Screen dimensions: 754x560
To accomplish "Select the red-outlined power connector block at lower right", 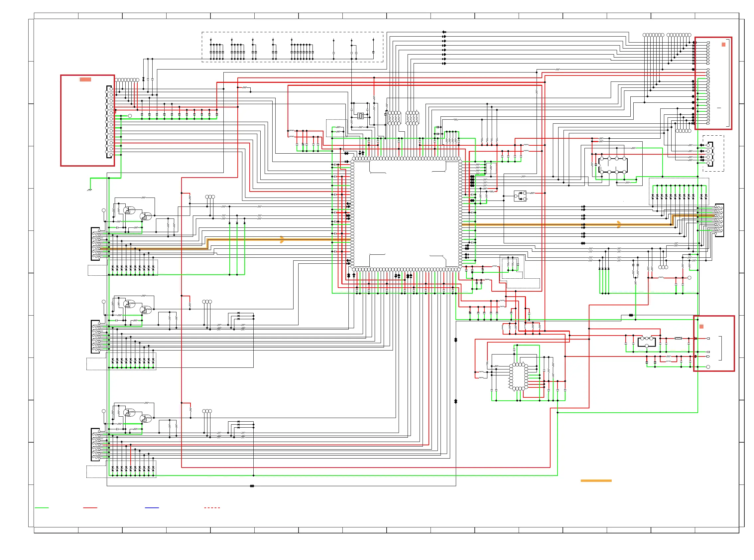I will point(714,344).
